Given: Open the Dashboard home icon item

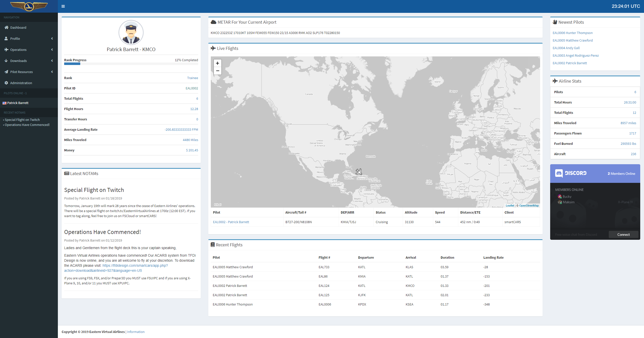Looking at the screenshot, I should [x=7, y=27].
